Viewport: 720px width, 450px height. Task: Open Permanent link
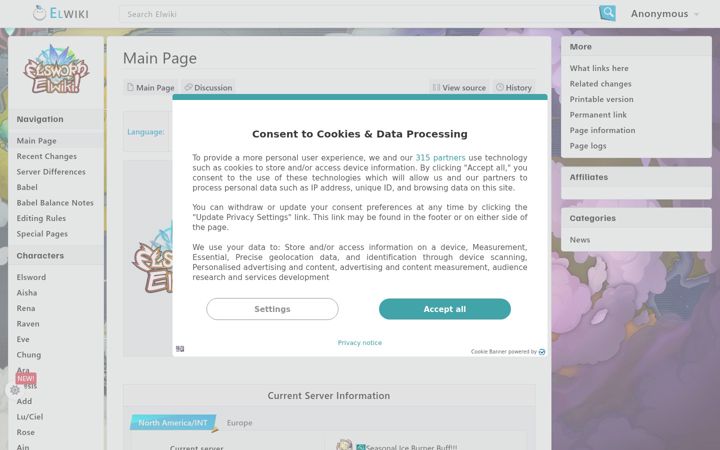pyautogui.click(x=598, y=115)
